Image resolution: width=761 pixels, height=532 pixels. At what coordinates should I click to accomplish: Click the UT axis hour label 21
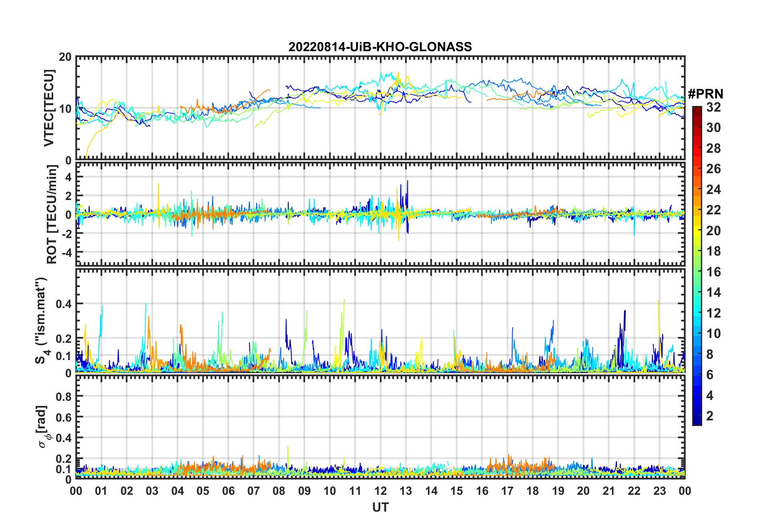pos(609,491)
